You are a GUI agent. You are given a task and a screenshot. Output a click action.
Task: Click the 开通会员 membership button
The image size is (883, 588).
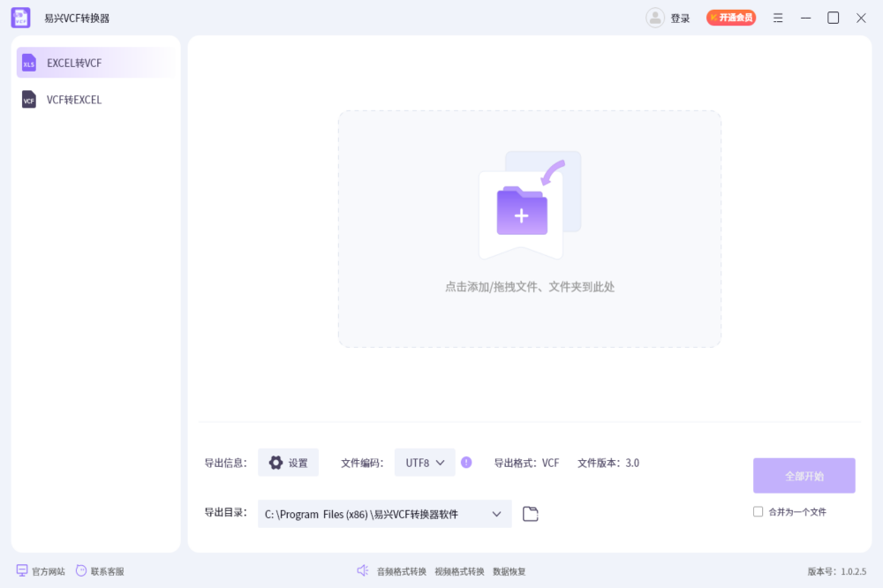(x=731, y=18)
